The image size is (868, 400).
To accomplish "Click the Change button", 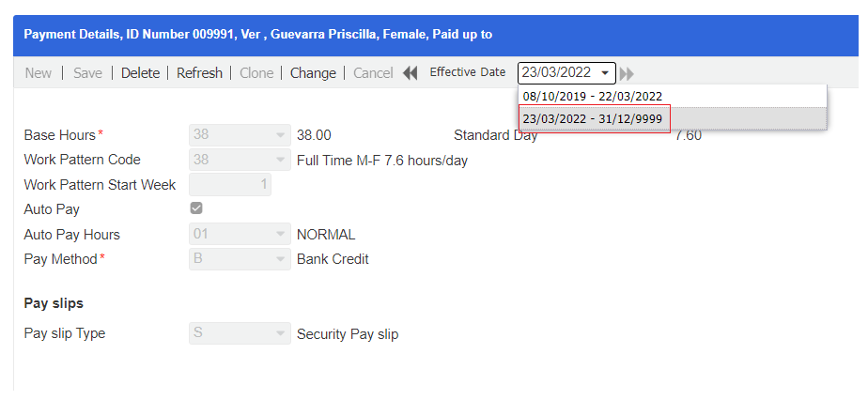I will pyautogui.click(x=313, y=73).
